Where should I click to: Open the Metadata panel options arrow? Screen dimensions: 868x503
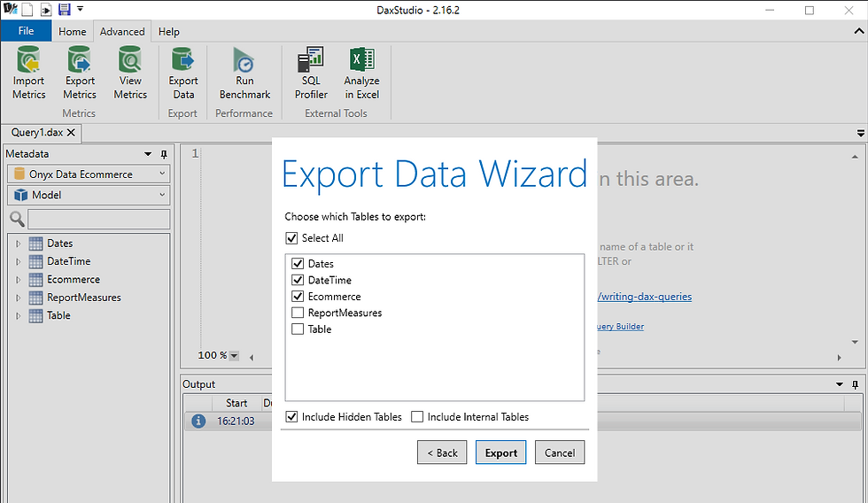tap(148, 154)
